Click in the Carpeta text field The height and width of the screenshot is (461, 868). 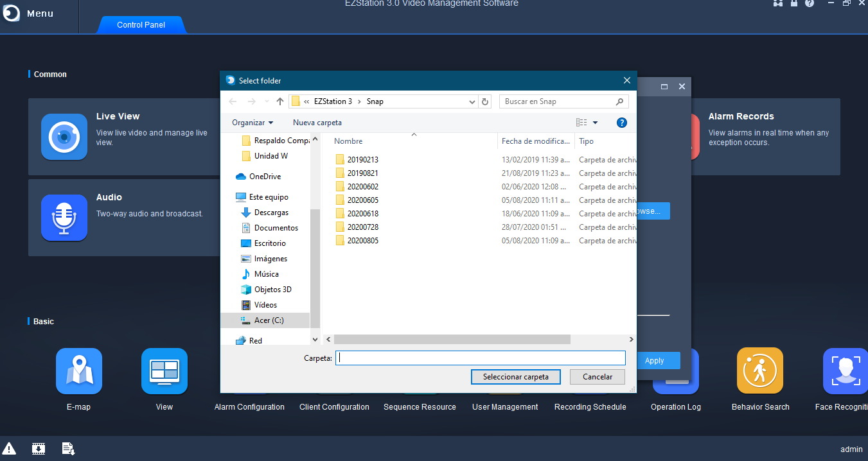click(481, 358)
